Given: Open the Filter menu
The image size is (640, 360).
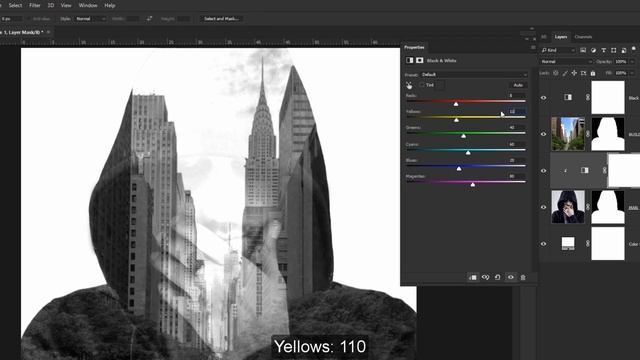Looking at the screenshot, I should point(35,5).
